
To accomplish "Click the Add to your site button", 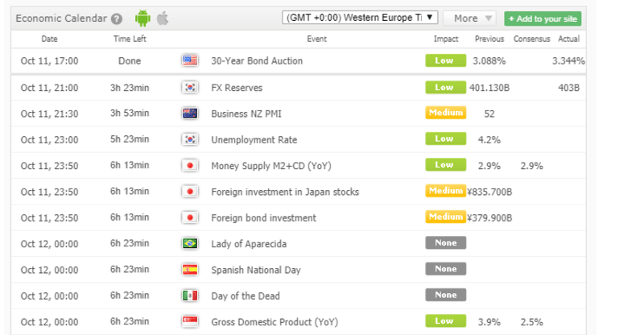I will coord(543,19).
